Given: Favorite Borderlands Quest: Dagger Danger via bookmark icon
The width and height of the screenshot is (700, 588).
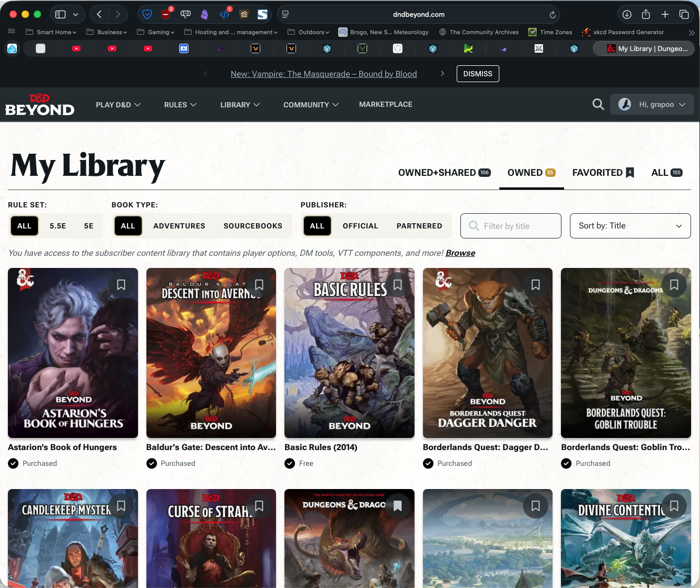Looking at the screenshot, I should [x=536, y=285].
